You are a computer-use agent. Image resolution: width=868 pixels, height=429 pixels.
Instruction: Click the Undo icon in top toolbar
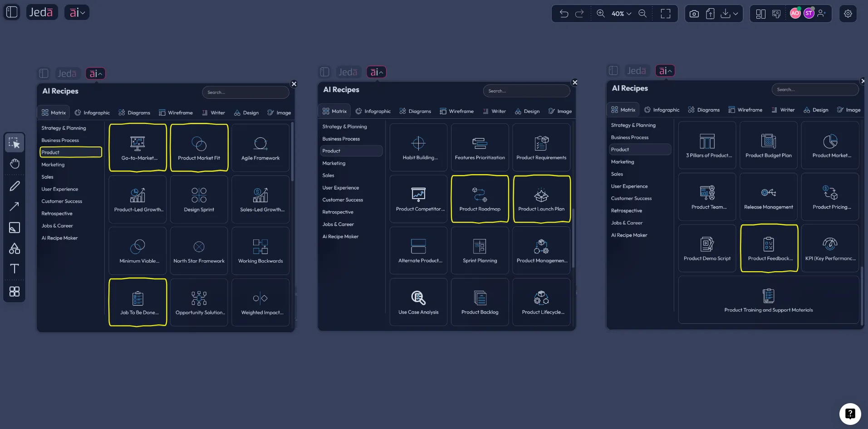tap(564, 14)
